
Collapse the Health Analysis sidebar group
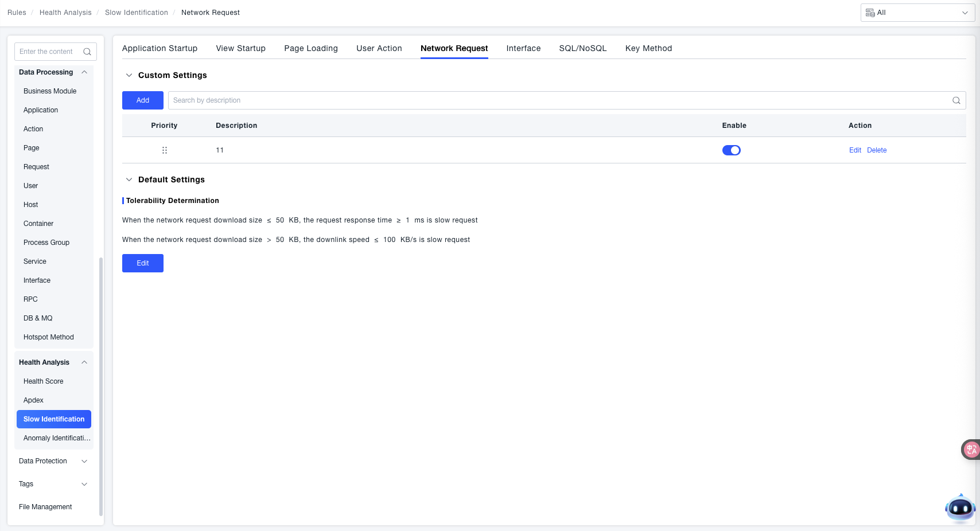[84, 362]
